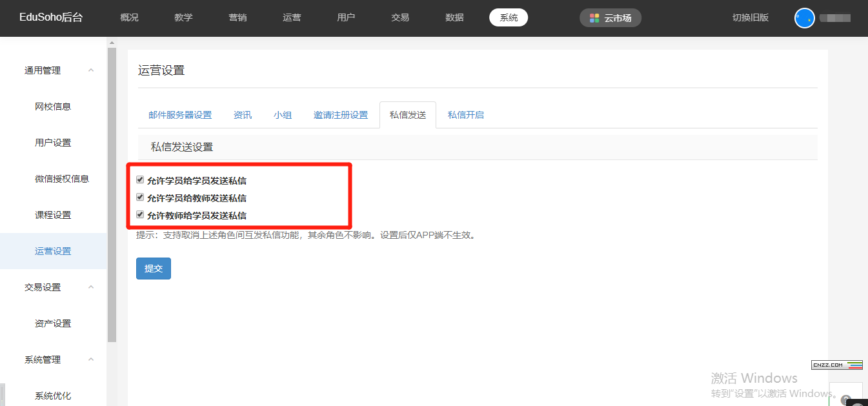Open the user avatar in top bar

(804, 18)
